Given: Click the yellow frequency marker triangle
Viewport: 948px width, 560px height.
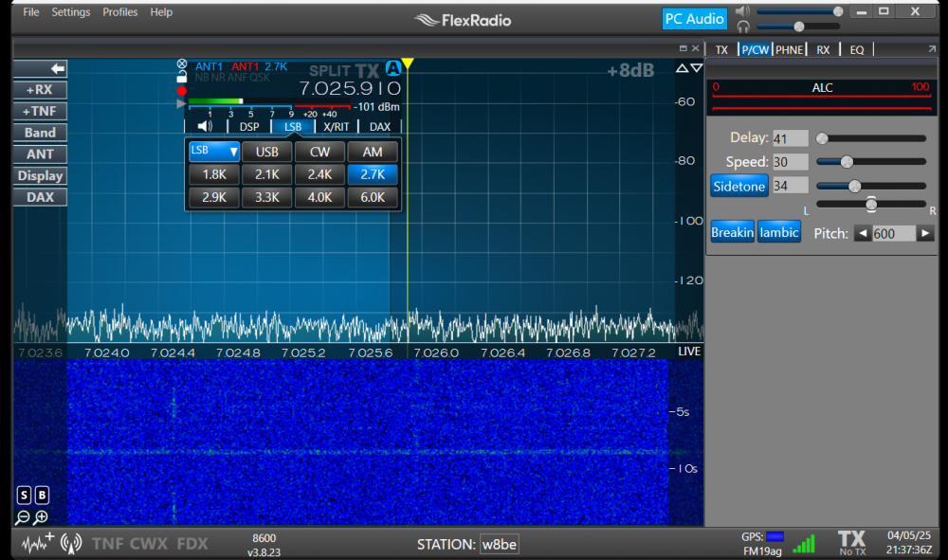Looking at the screenshot, I should click(x=408, y=63).
